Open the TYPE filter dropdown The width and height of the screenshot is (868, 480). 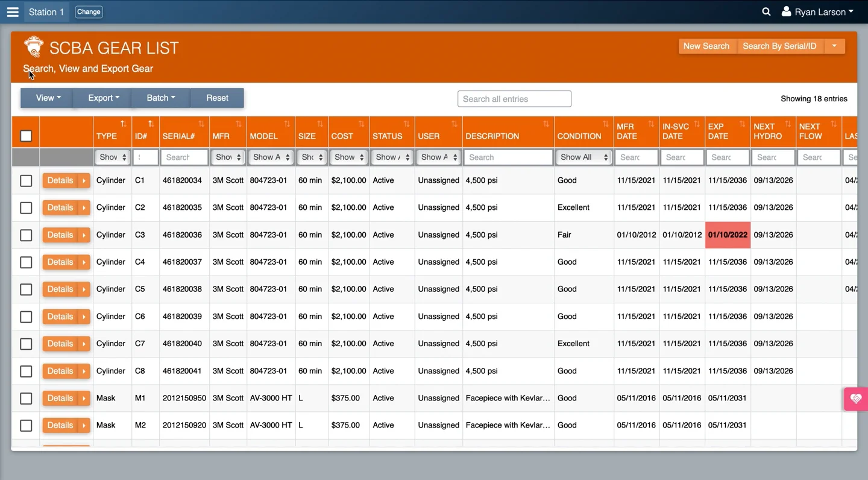112,157
